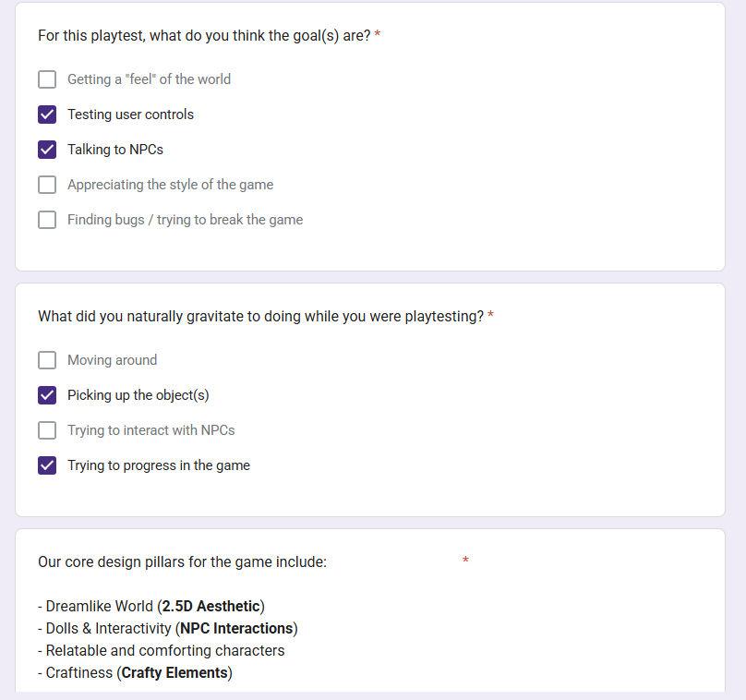Screen dimensions: 746x700
Task: Click the "Testing user controls" label text
Action: [x=130, y=115]
